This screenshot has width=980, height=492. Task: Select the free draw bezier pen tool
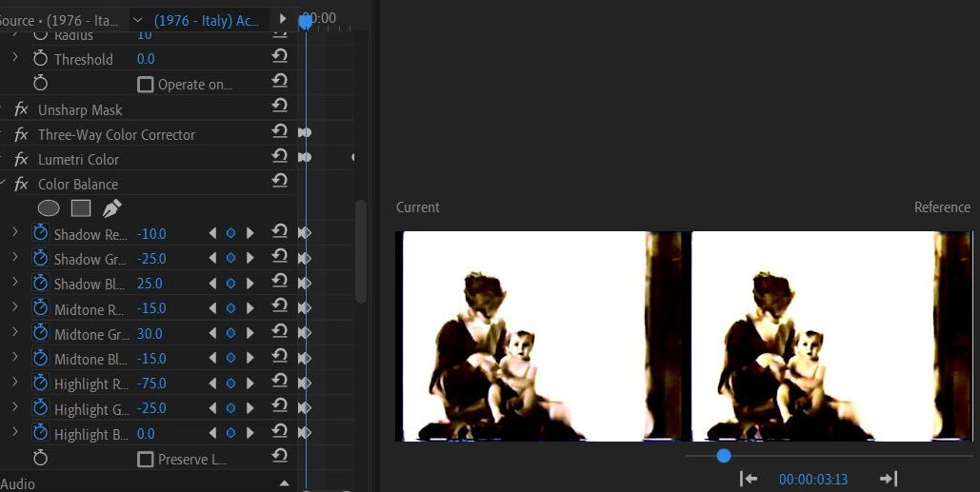(x=111, y=207)
